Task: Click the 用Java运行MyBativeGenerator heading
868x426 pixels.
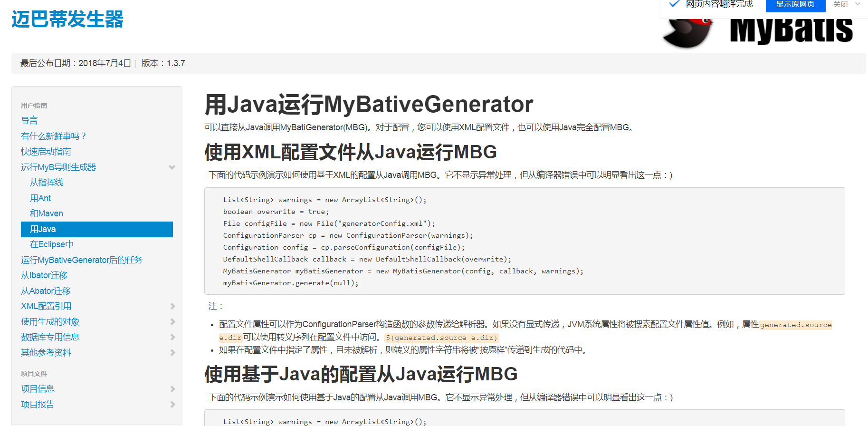Action: click(369, 105)
